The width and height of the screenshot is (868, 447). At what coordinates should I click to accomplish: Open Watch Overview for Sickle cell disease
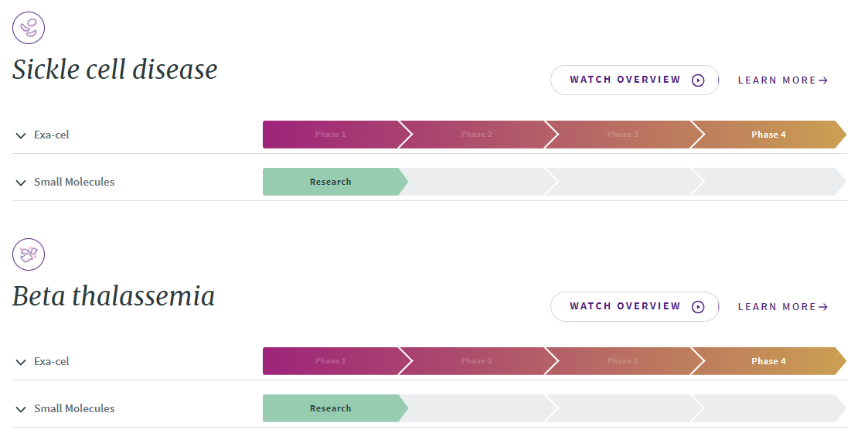(635, 80)
